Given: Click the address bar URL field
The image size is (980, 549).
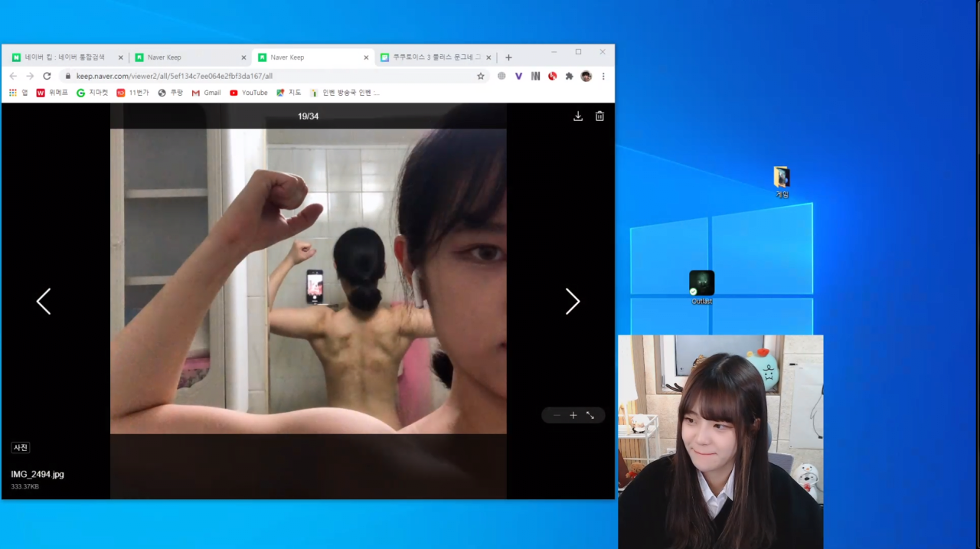Looking at the screenshot, I should tap(268, 76).
